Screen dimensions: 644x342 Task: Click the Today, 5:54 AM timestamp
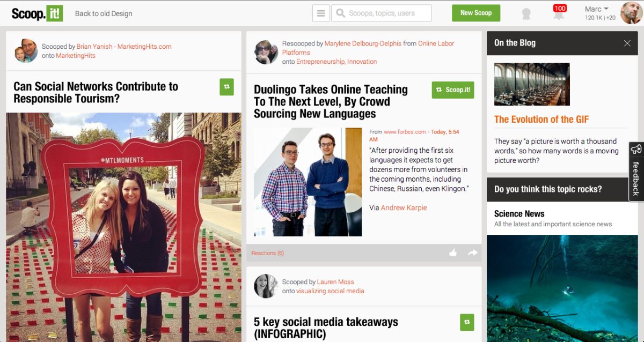tap(414, 136)
